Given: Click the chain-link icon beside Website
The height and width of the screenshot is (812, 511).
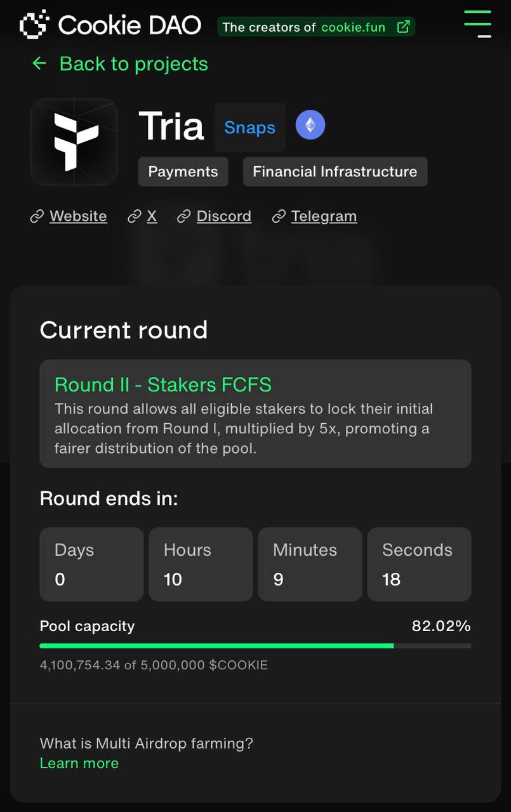Looking at the screenshot, I should (37, 216).
